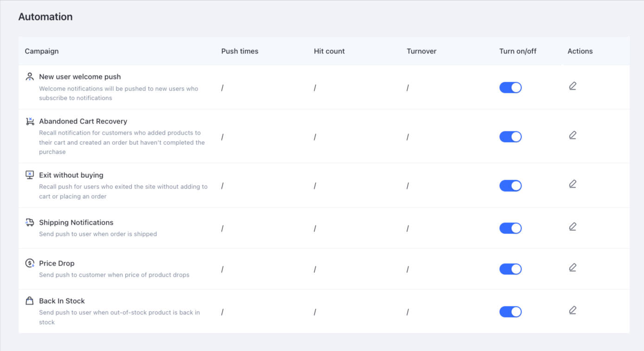Click the cart icon beside Abandoned Cart Recovery
The width and height of the screenshot is (644, 351).
tap(30, 121)
